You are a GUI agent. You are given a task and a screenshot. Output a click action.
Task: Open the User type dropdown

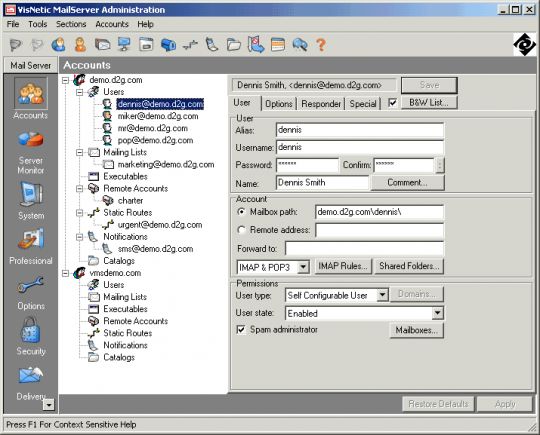382,295
